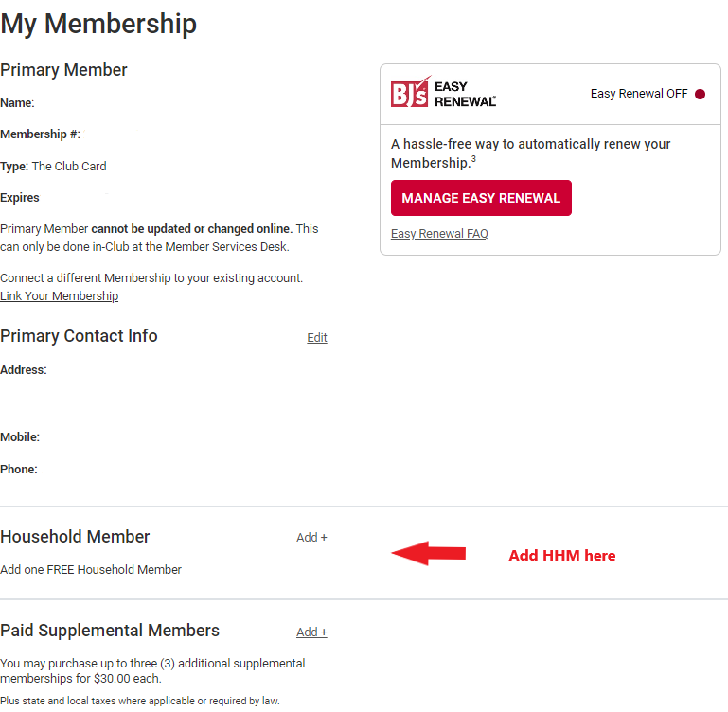Image resolution: width=728 pixels, height=712 pixels.
Task: Click the Membership # label
Action: coord(40,134)
